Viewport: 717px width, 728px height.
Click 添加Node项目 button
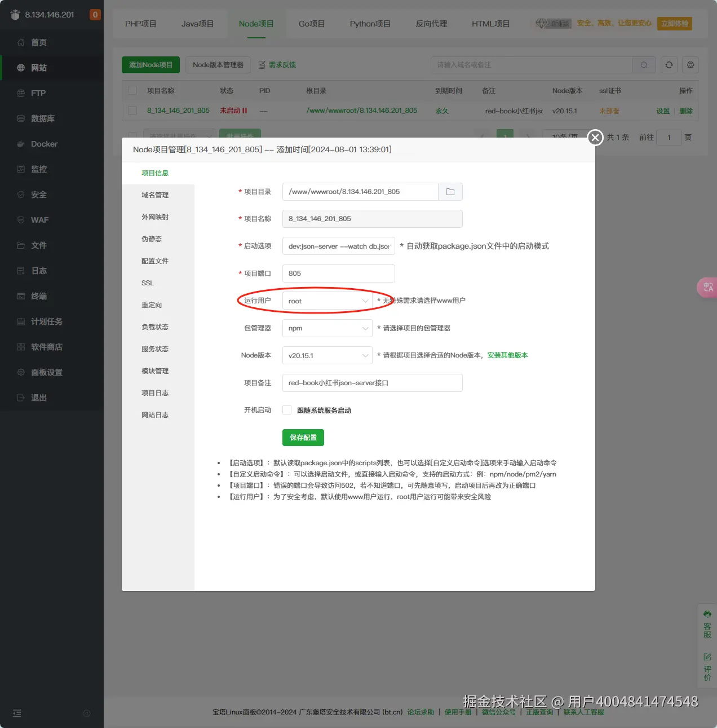tap(151, 65)
